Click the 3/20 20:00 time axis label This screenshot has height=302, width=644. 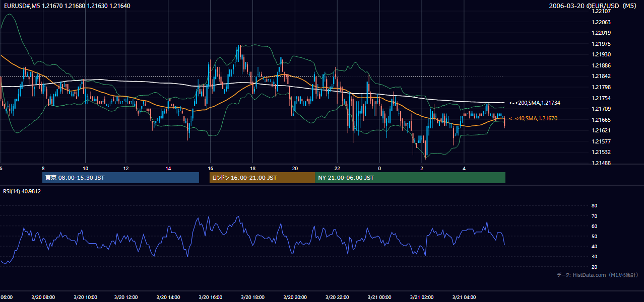295,297
